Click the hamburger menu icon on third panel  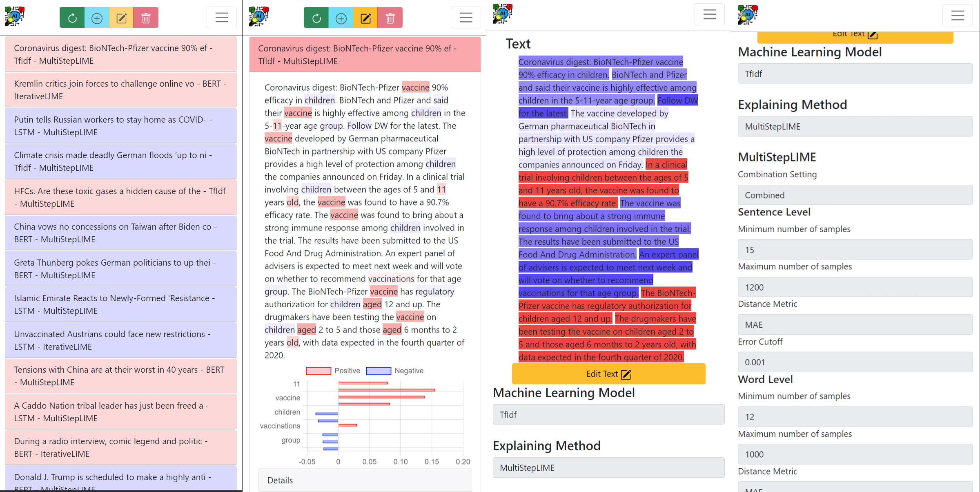pos(709,14)
